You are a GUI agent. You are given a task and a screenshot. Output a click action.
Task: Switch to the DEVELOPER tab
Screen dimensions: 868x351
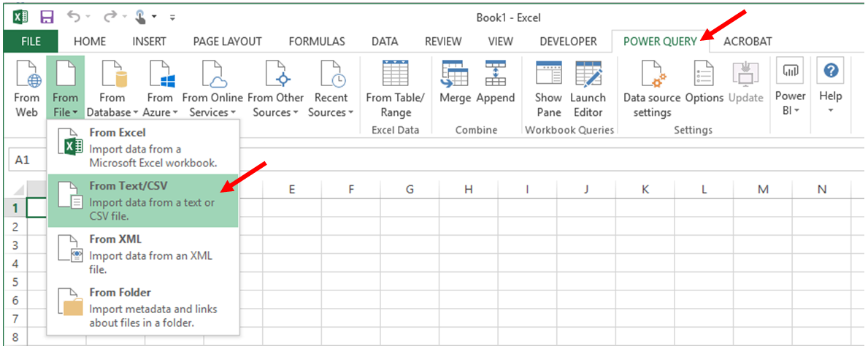click(x=568, y=42)
